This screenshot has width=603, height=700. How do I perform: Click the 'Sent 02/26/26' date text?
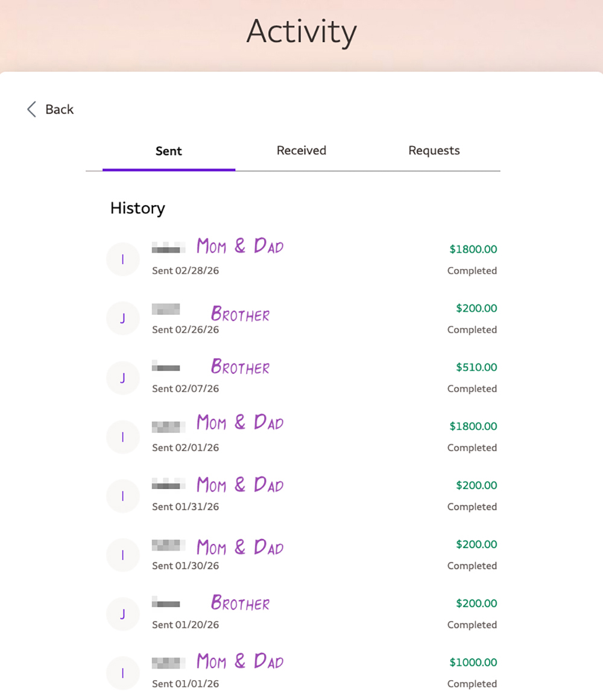(x=185, y=329)
